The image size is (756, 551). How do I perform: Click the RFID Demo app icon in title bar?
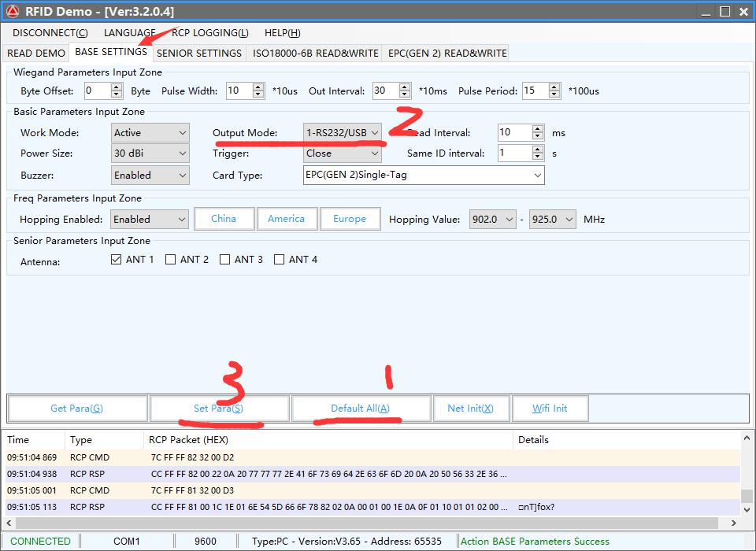point(13,11)
